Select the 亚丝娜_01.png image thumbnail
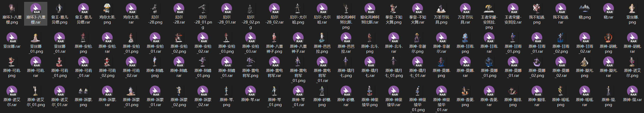The height and width of the screenshot is (113, 644). click(36, 38)
